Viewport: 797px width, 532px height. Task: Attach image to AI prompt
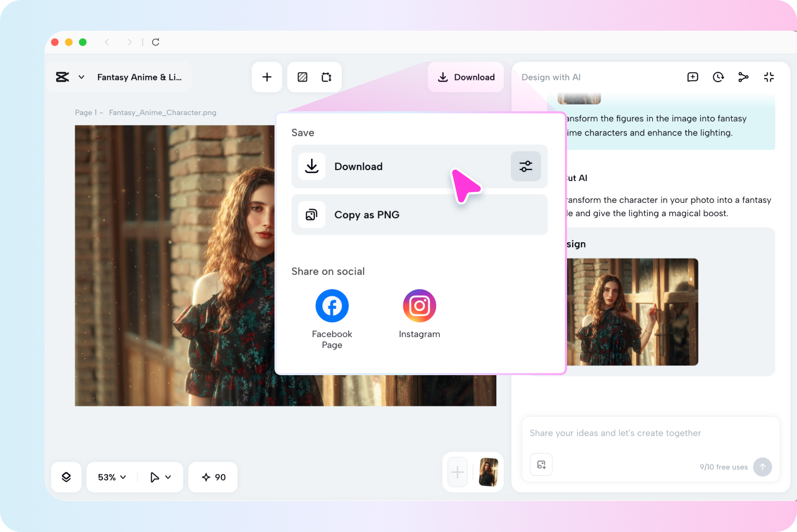[541, 465]
